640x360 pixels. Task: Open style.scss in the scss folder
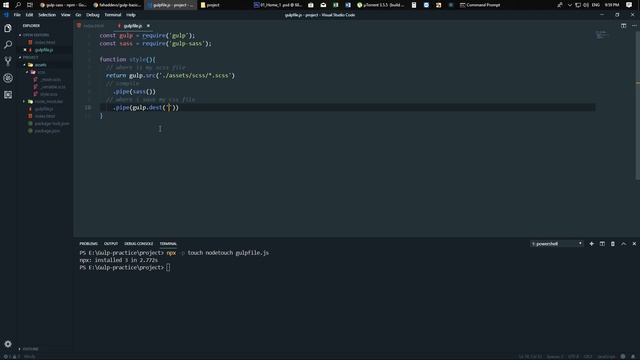[46, 94]
